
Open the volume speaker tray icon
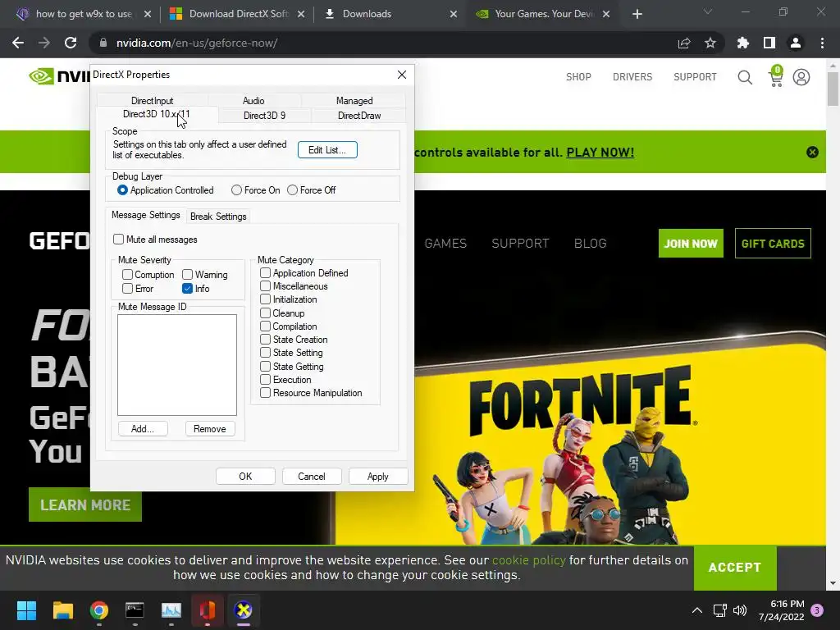740,610
